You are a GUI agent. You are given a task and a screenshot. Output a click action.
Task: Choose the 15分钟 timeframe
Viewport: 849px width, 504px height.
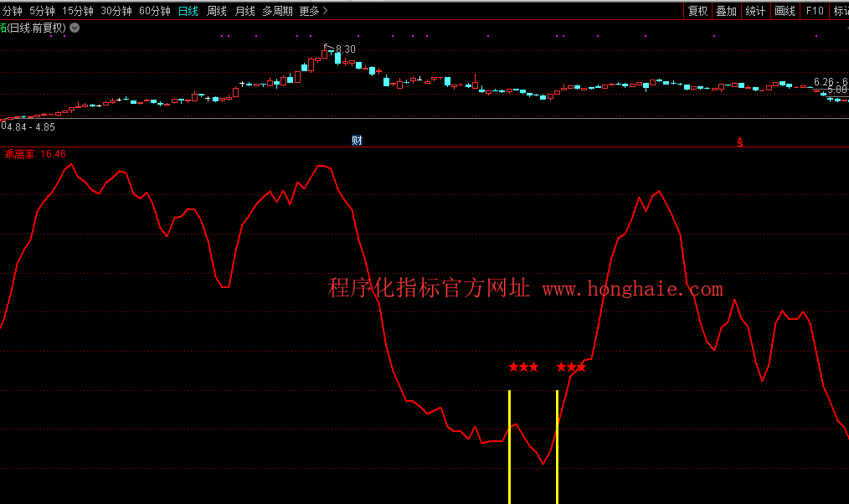[x=78, y=11]
